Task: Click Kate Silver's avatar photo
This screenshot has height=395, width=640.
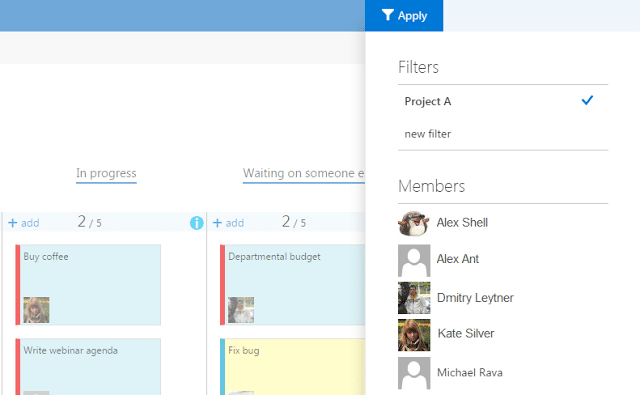Action: click(x=414, y=335)
